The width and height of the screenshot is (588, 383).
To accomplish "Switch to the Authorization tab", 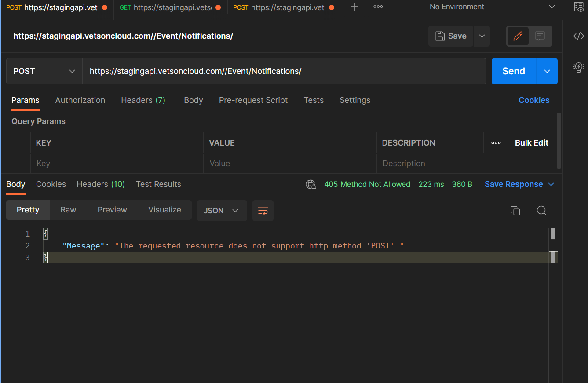I will click(80, 100).
